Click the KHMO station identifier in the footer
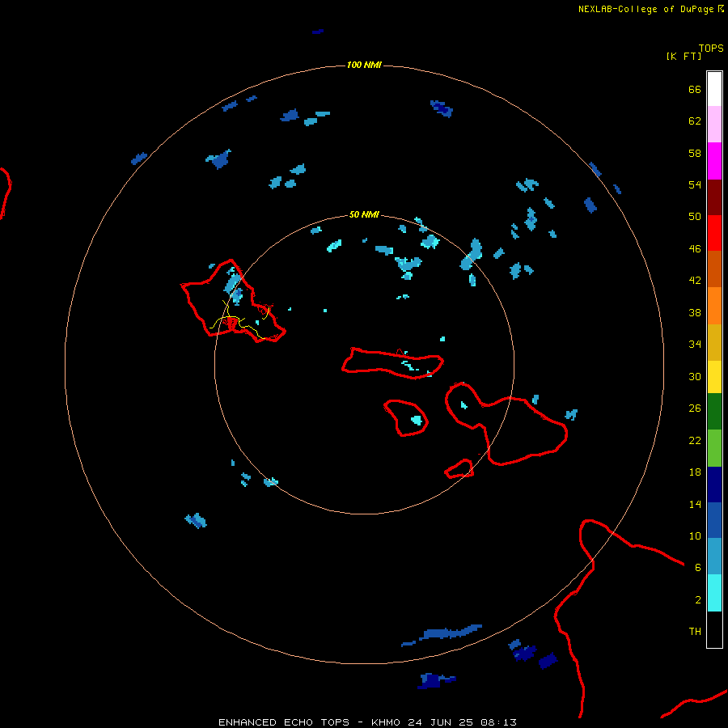The height and width of the screenshot is (728, 728). (x=385, y=722)
